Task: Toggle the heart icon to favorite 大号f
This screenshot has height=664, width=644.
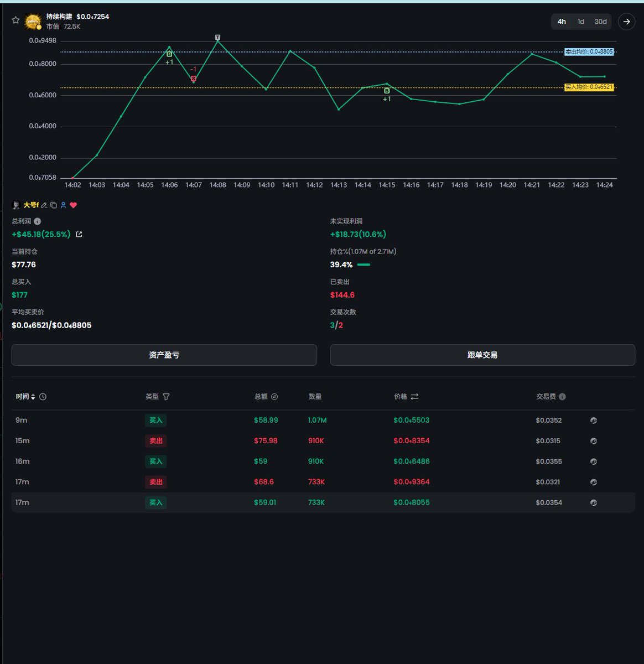Action: (73, 205)
